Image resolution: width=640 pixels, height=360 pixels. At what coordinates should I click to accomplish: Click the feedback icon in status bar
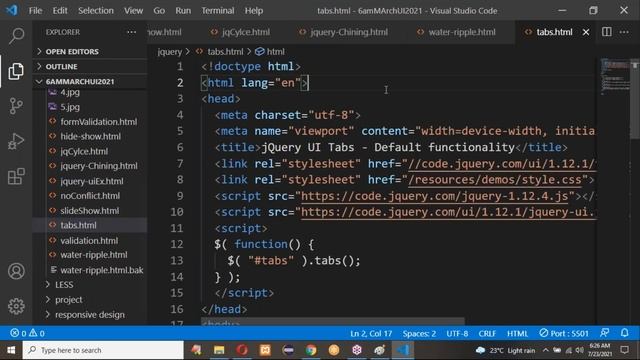pos(605,333)
